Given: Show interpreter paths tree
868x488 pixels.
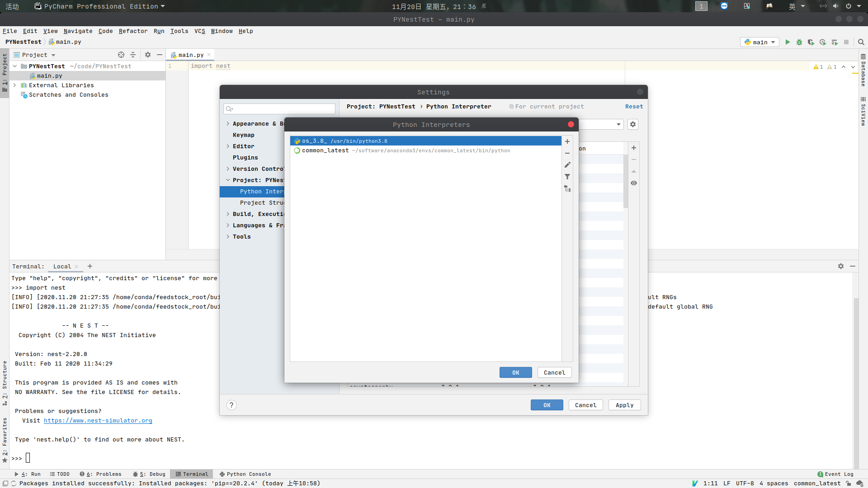Looking at the screenshot, I should (567, 188).
